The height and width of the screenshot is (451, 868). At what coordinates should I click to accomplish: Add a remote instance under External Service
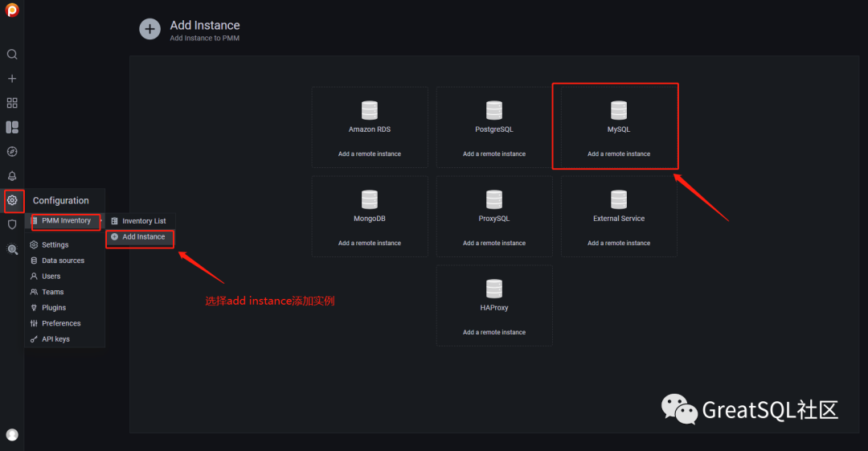618,244
